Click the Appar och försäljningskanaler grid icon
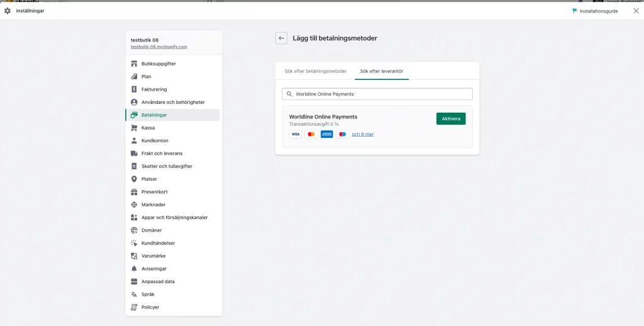 coord(134,218)
